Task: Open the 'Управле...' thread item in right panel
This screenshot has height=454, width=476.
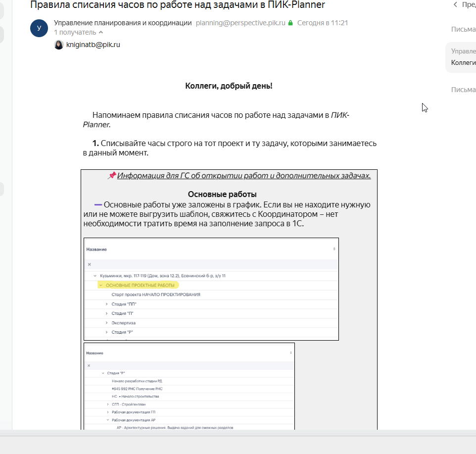Action: click(461, 57)
